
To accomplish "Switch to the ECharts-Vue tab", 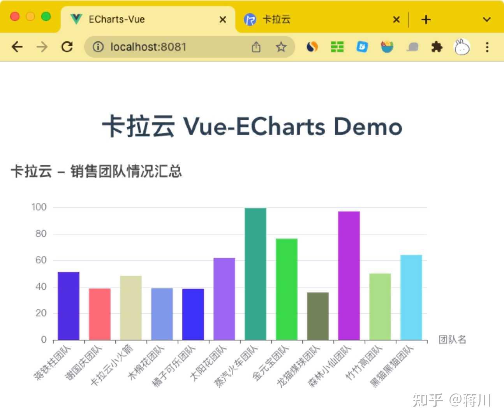I will point(117,19).
